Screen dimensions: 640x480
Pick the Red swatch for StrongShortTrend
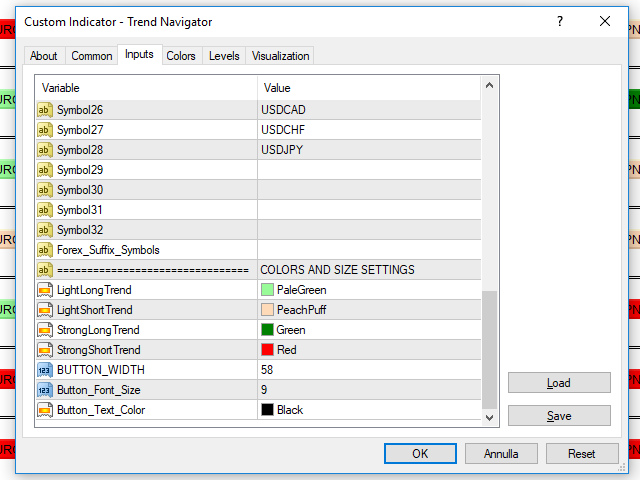pos(267,350)
